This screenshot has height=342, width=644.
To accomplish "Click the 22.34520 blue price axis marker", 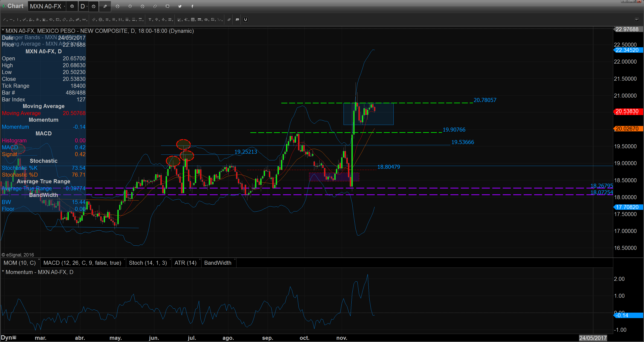I will coord(628,50).
